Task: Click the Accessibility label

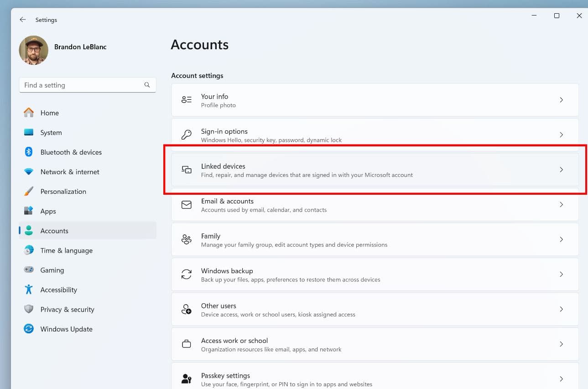Action: (x=59, y=290)
